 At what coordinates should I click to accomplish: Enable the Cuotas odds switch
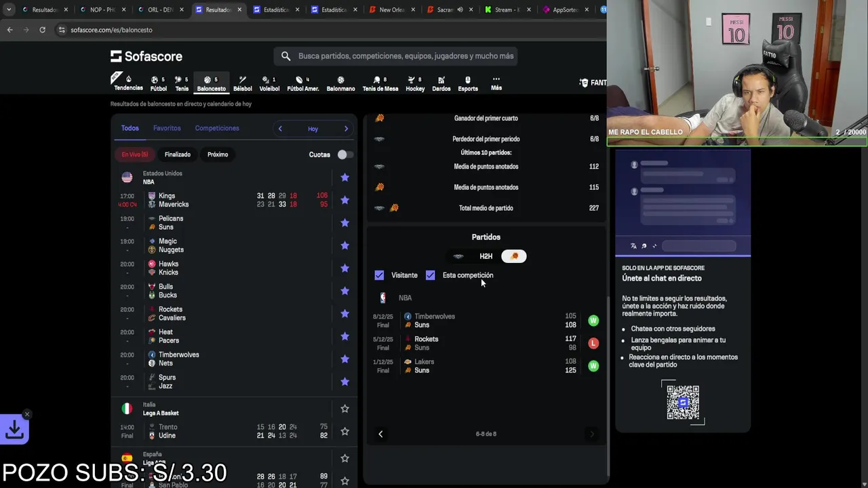tap(344, 155)
